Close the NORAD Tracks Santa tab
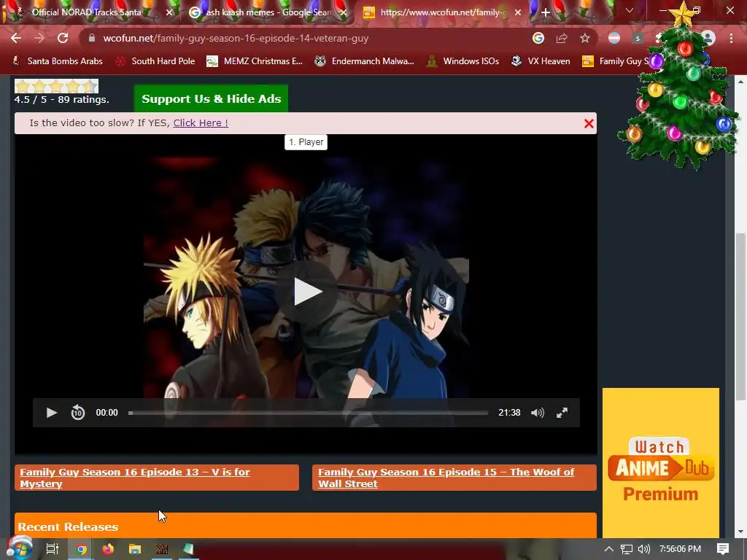Viewport: 747px width, 560px height. [x=169, y=13]
